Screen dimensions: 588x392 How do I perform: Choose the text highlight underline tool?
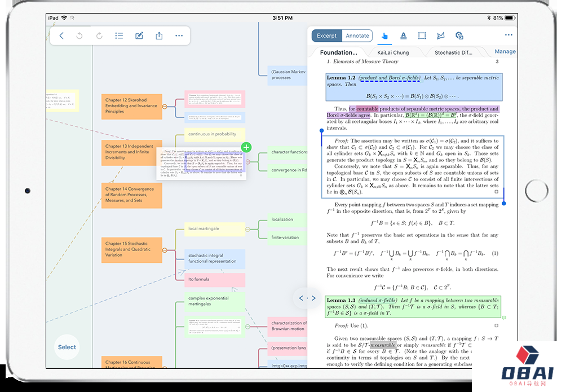403,36
